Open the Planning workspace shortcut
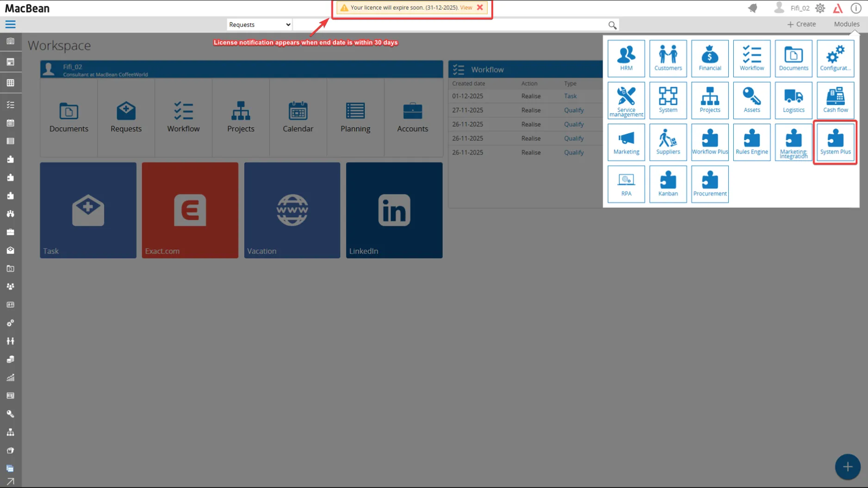Image resolution: width=868 pixels, height=488 pixels. click(355, 117)
